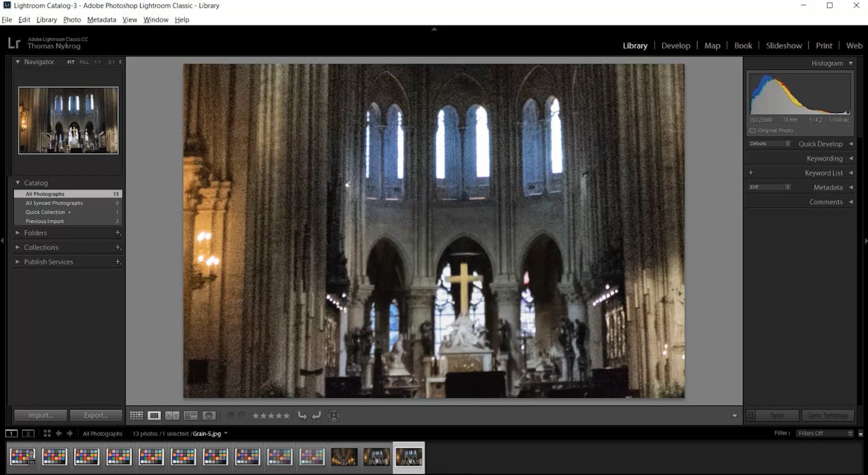The height and width of the screenshot is (475, 868).
Task: Open the Metadata menu in menu bar
Action: [101, 20]
